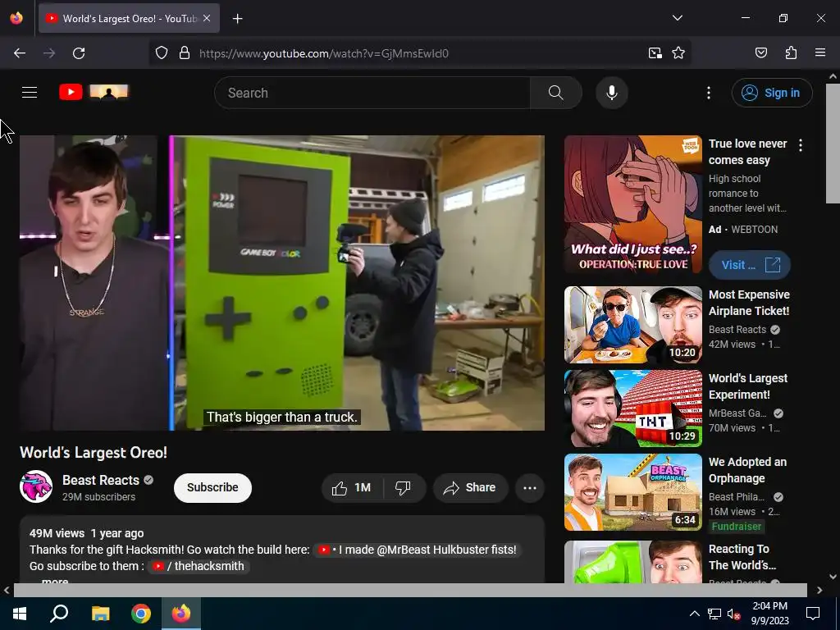
Task: Visit the WEBTOON ad site
Action: pos(750,265)
